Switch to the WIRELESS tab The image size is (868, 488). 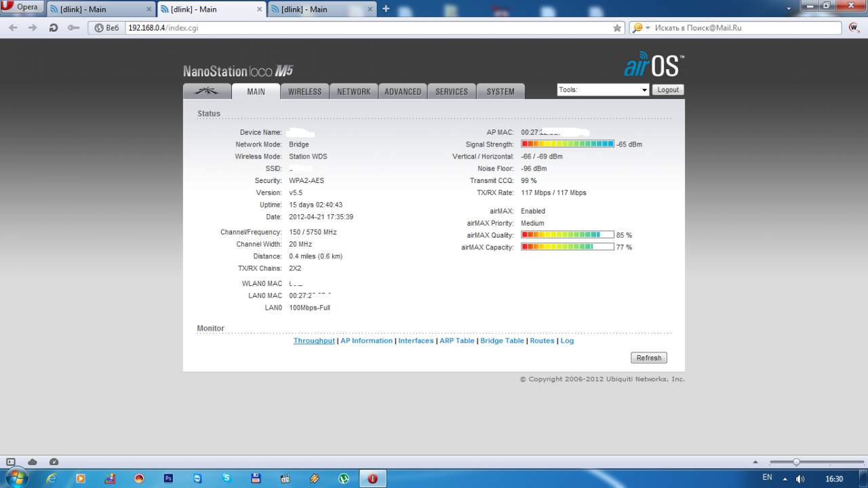(x=305, y=91)
